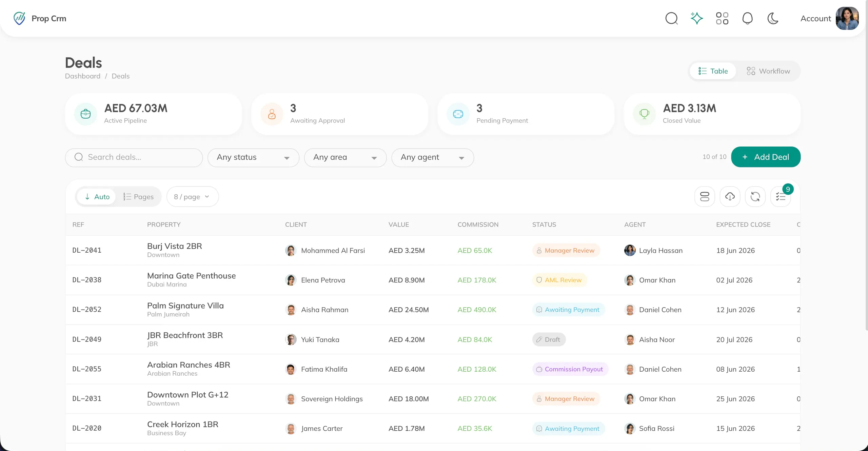868x451 pixels.
Task: Click Layla Hassan agent avatar
Action: 630,250
